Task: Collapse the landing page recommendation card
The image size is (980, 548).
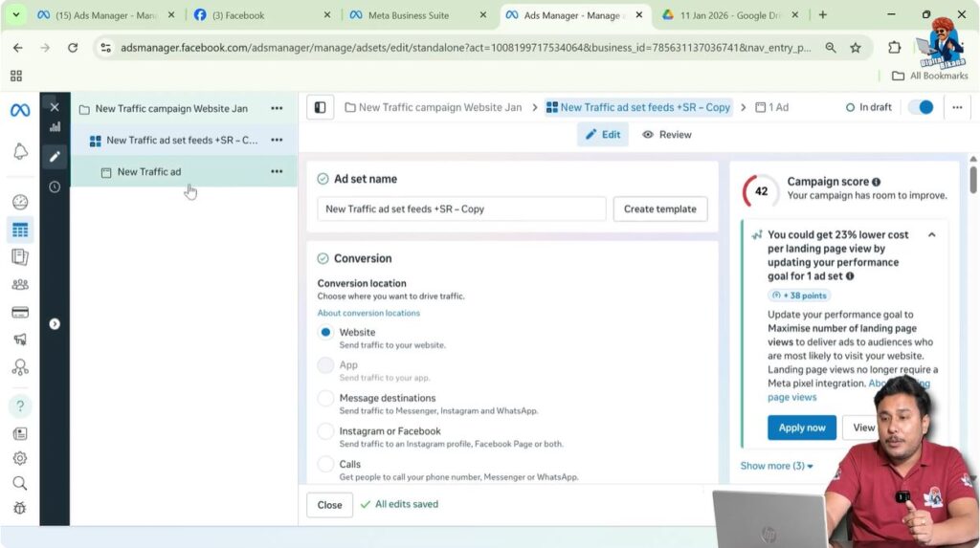Action: (x=931, y=234)
